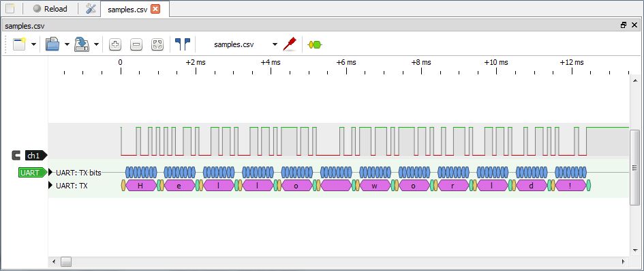The width and height of the screenshot is (644, 271).
Task: Click the new session icon in the top bar
Action: (x=10, y=9)
